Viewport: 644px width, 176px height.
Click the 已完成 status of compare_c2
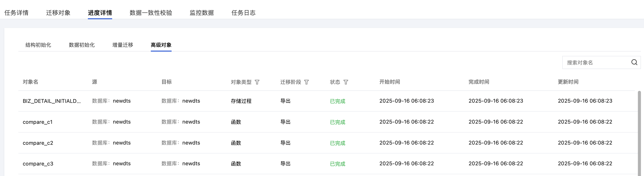pos(338,143)
